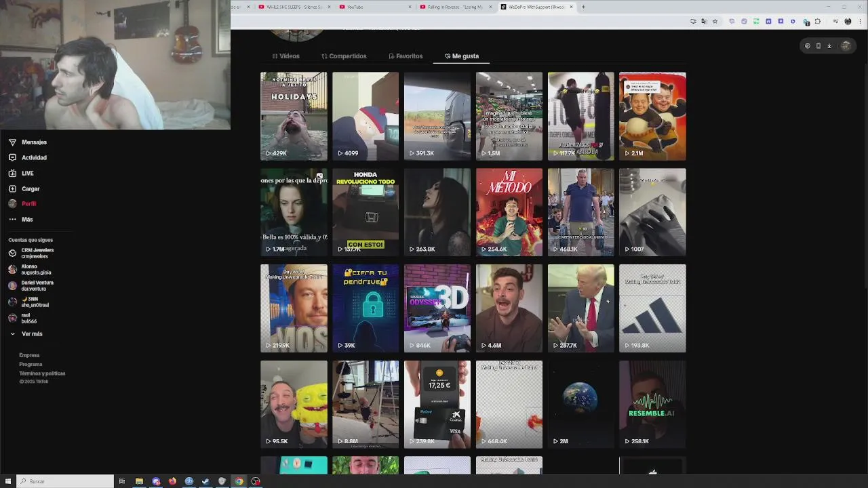Open the punching bag video with 117.7K views

pyautogui.click(x=581, y=116)
